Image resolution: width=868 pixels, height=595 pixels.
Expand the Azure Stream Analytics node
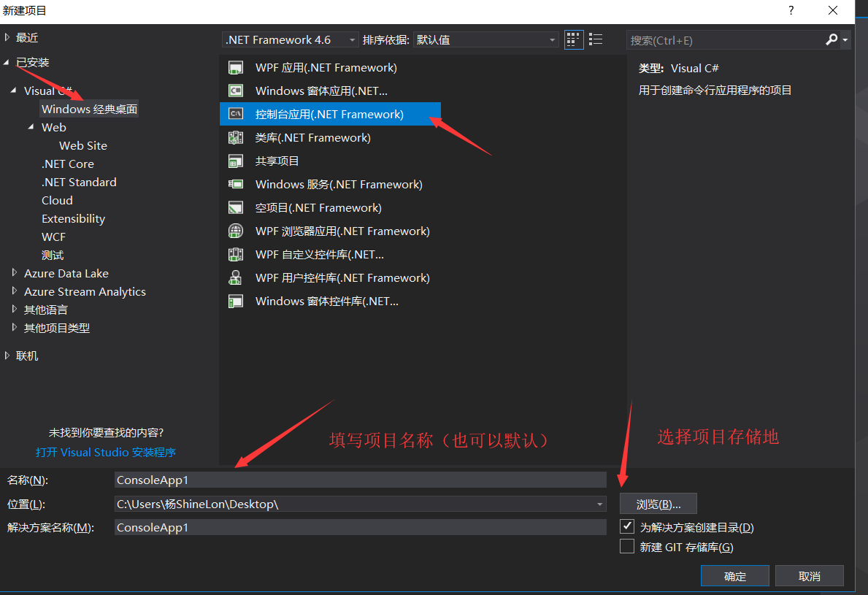click(x=15, y=291)
